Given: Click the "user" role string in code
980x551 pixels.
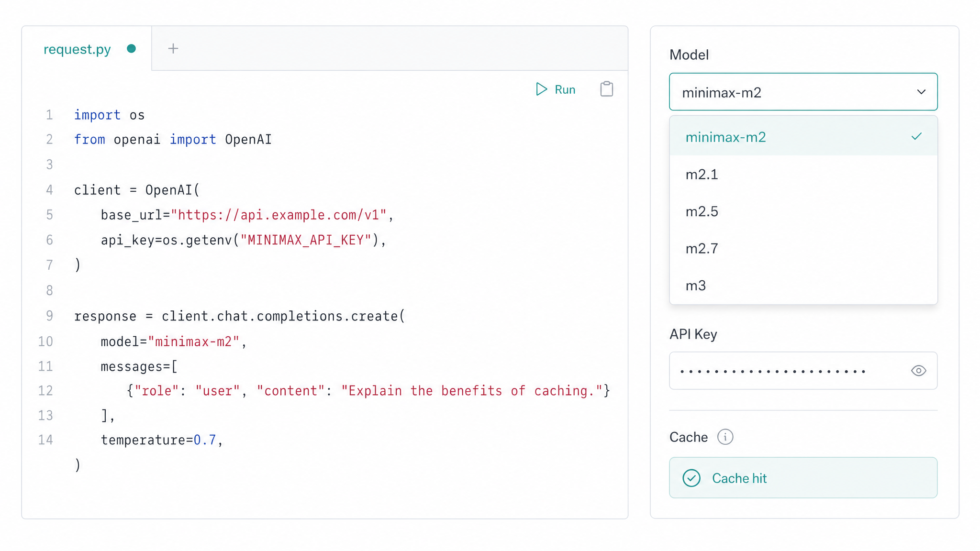Looking at the screenshot, I should click(217, 391).
